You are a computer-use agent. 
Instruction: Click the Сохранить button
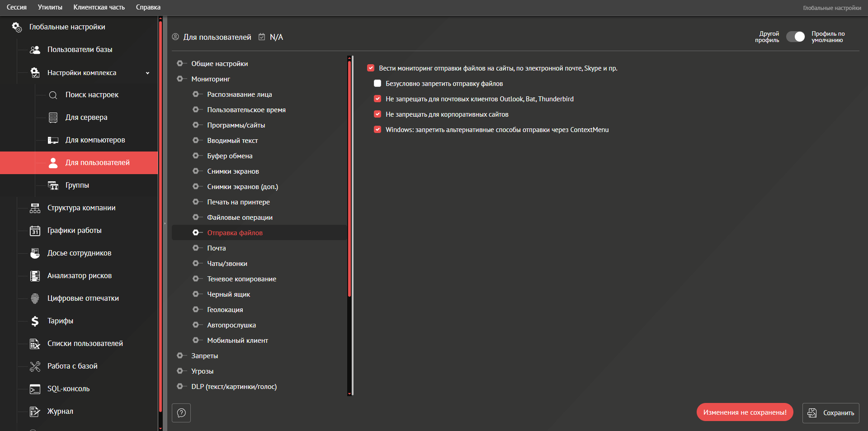tap(830, 413)
